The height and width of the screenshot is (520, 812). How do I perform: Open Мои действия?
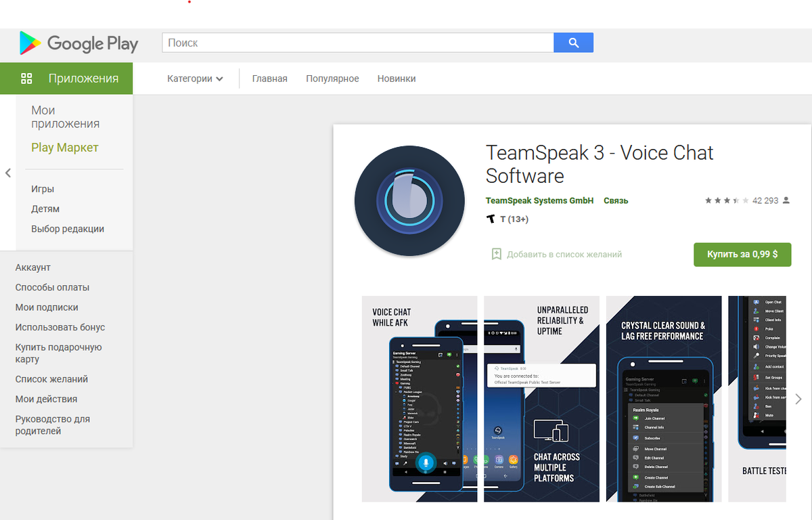tap(46, 399)
